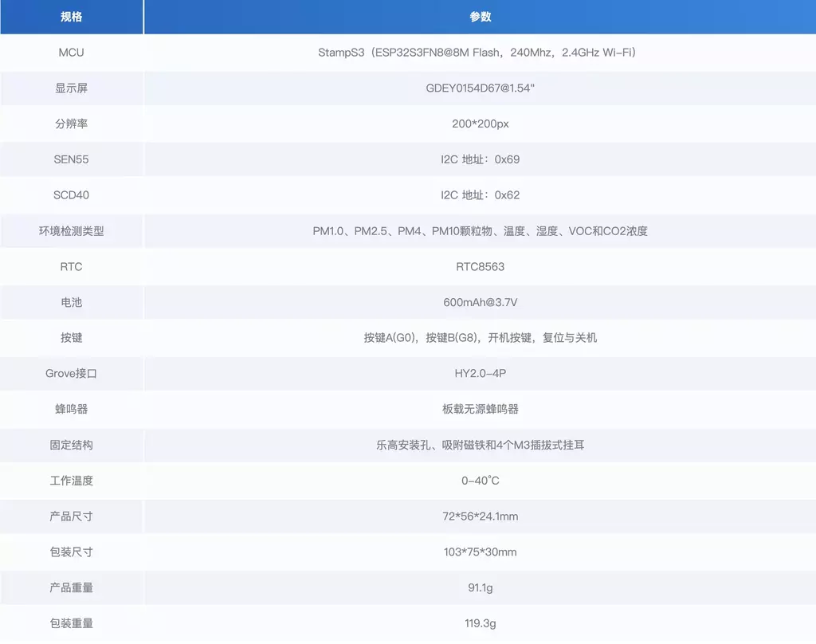Screen dimensions: 816x644
Task: Select the SCD40 row label
Action: tap(71, 195)
